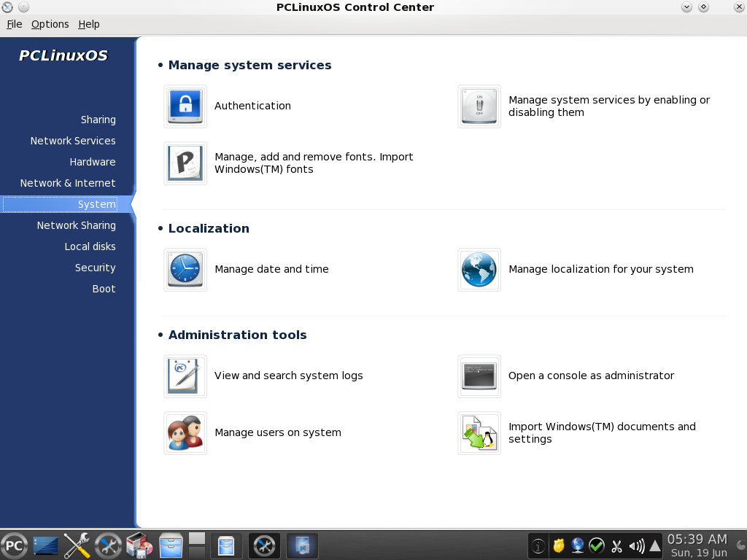Click the blue desktop icon in taskbar
747x560 pixels.
[x=46, y=545]
